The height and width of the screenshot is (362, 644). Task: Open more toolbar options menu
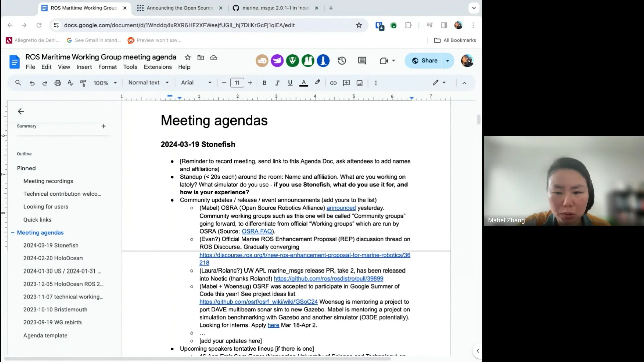point(376,83)
